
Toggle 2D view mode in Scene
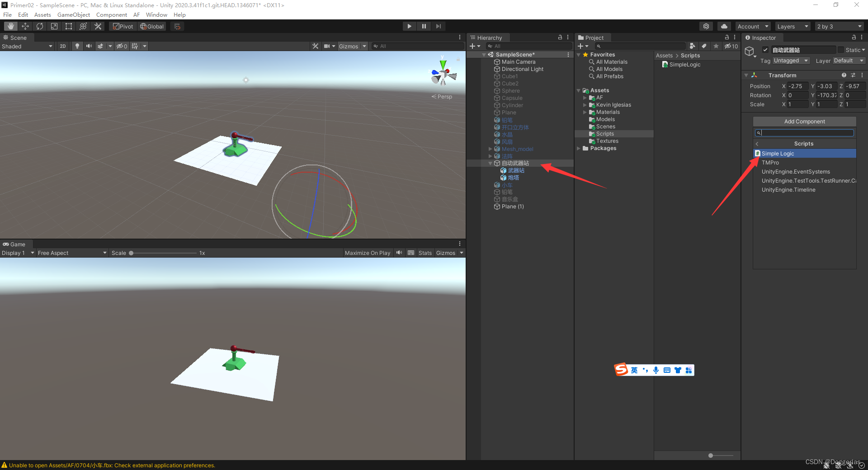click(63, 46)
